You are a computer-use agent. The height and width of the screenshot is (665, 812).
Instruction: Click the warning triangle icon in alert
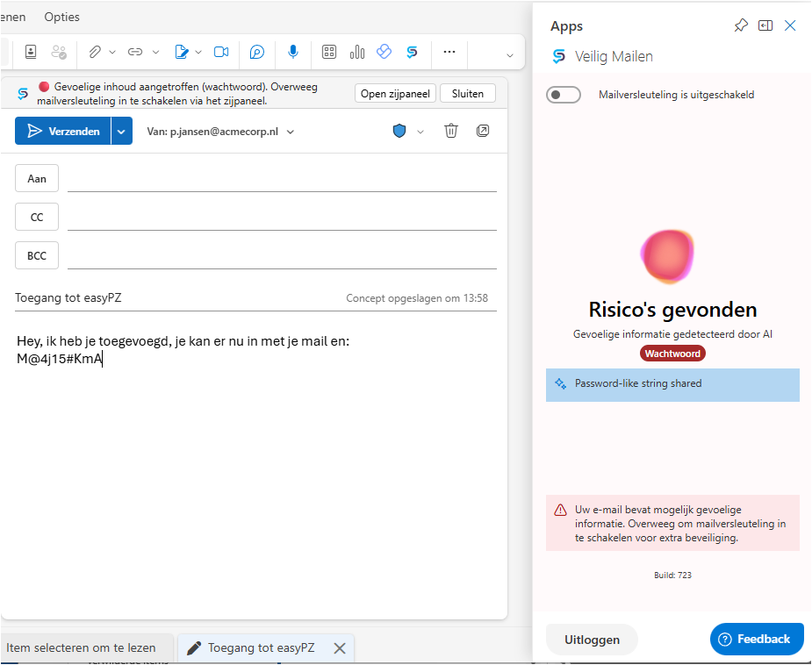560,511
